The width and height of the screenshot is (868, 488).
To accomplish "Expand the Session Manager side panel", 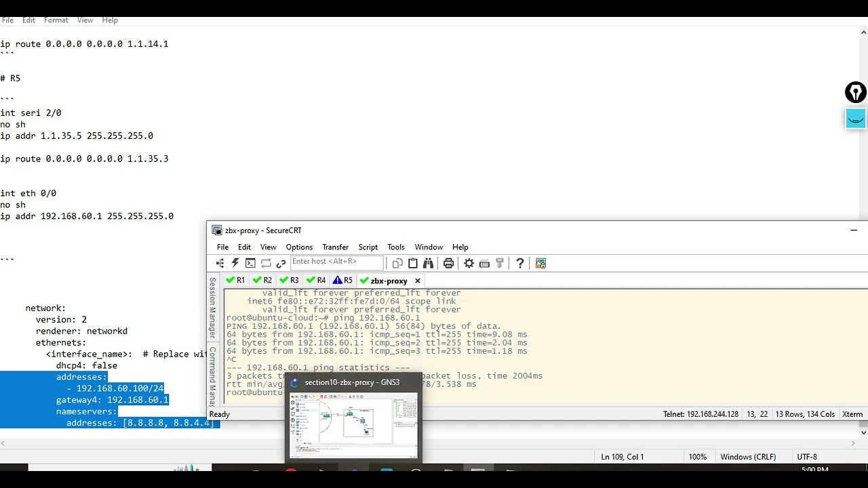I will (x=212, y=308).
